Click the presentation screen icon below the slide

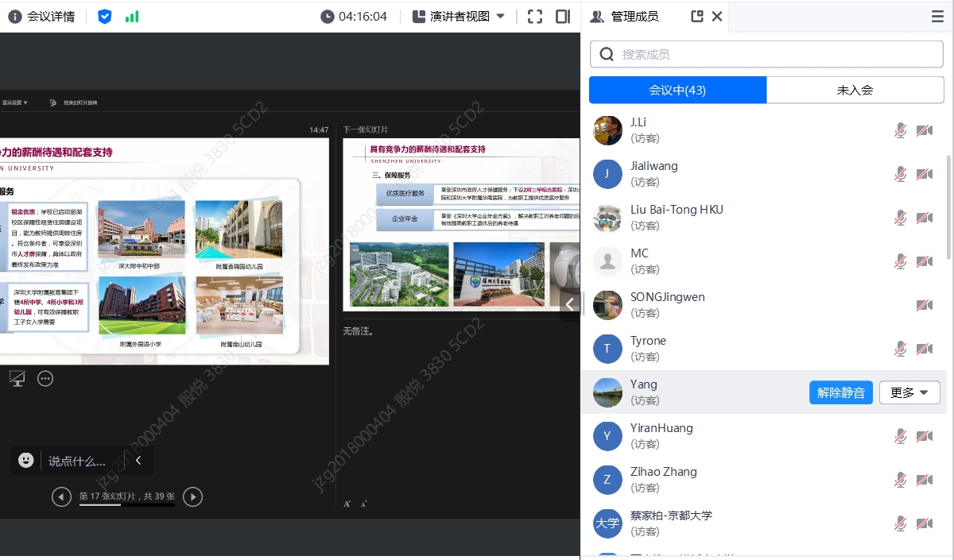pos(17,379)
